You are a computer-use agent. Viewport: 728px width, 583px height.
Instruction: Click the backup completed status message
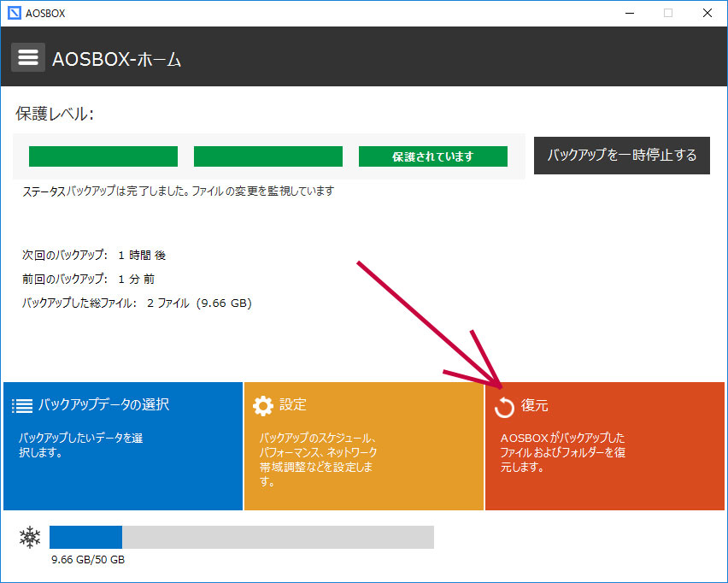tap(179, 191)
